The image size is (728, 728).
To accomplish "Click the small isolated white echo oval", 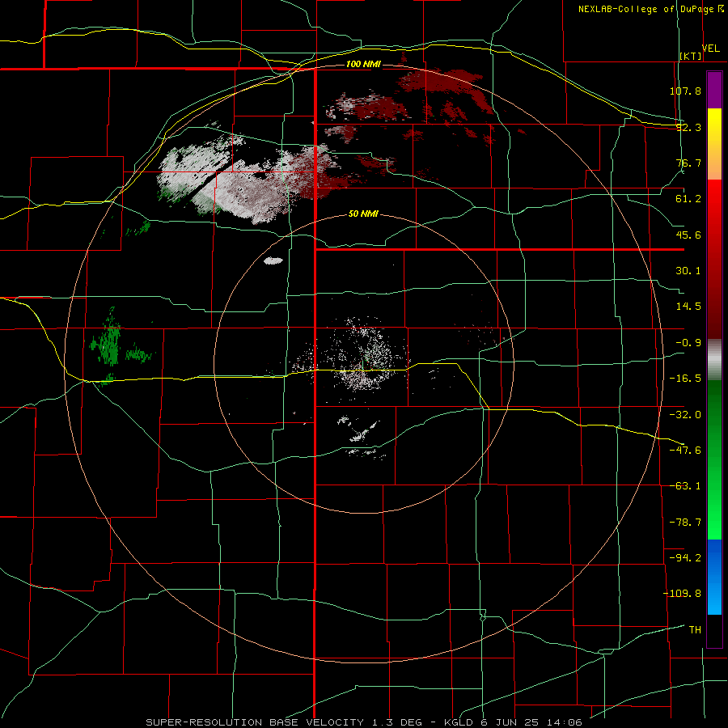I will (273, 261).
